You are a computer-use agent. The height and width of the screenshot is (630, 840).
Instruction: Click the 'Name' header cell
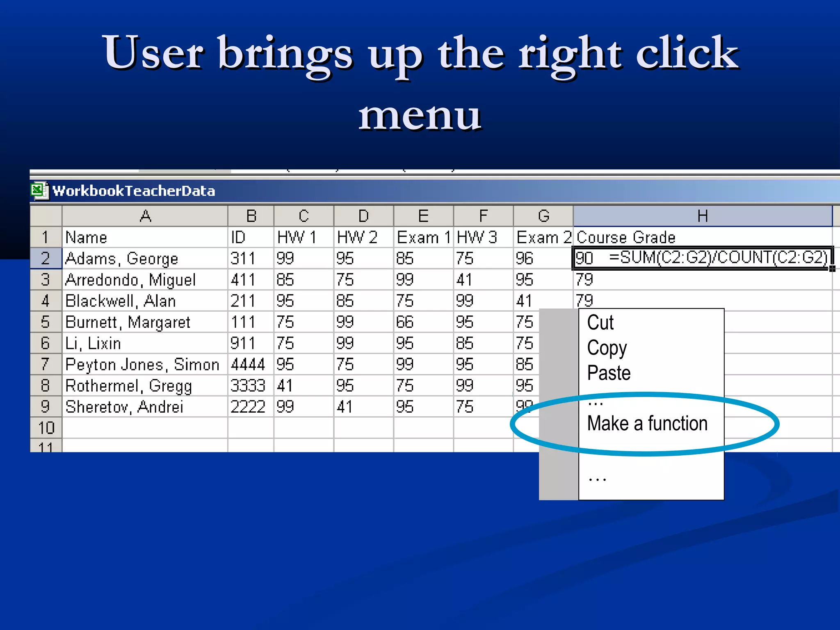pyautogui.click(x=145, y=237)
